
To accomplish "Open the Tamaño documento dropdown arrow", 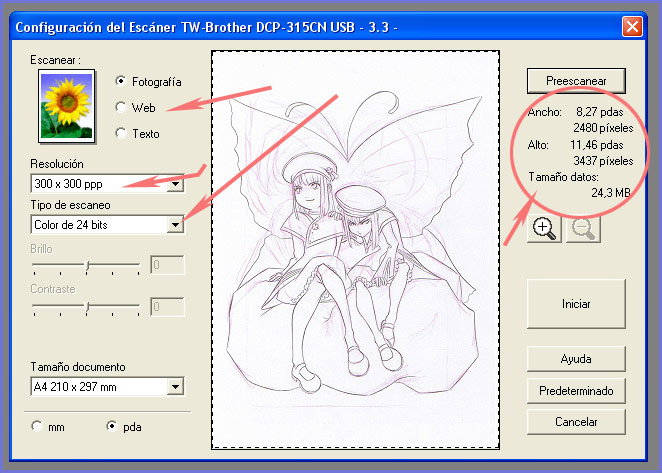I will pyautogui.click(x=175, y=386).
